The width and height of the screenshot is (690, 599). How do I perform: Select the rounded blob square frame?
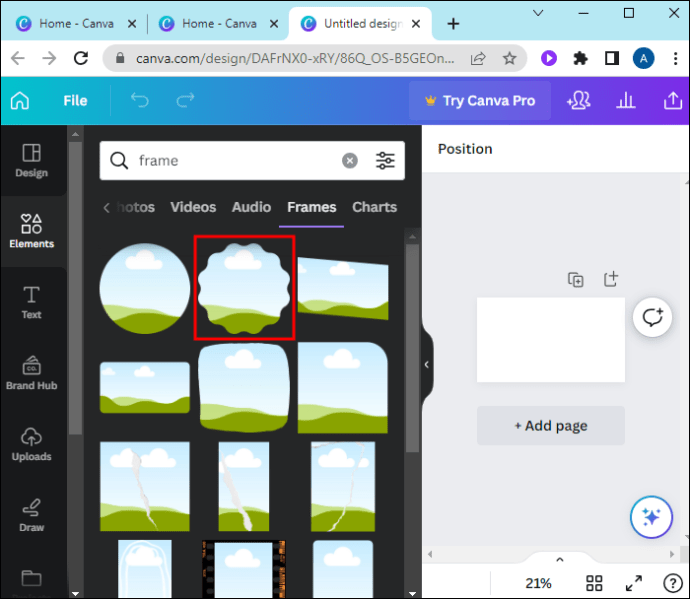tap(244, 387)
